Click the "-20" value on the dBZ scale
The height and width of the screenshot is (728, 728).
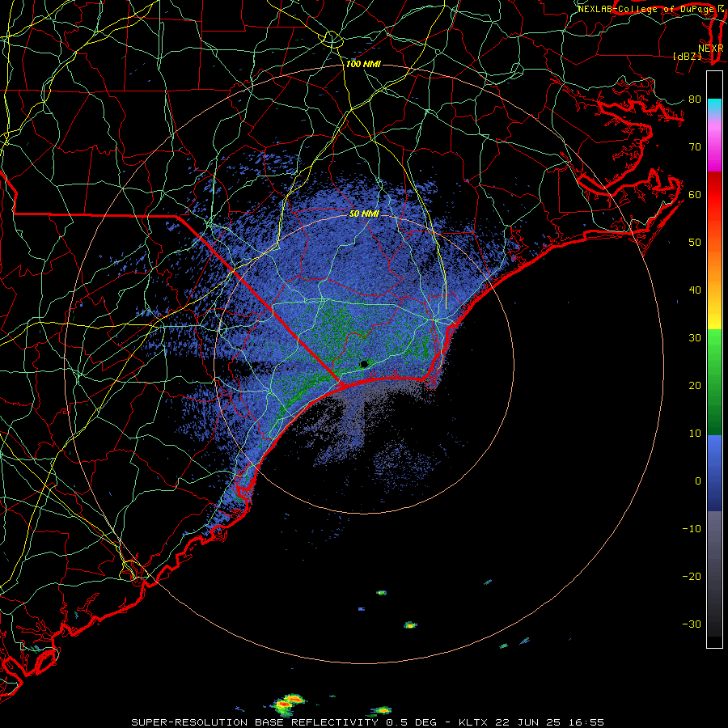click(692, 576)
